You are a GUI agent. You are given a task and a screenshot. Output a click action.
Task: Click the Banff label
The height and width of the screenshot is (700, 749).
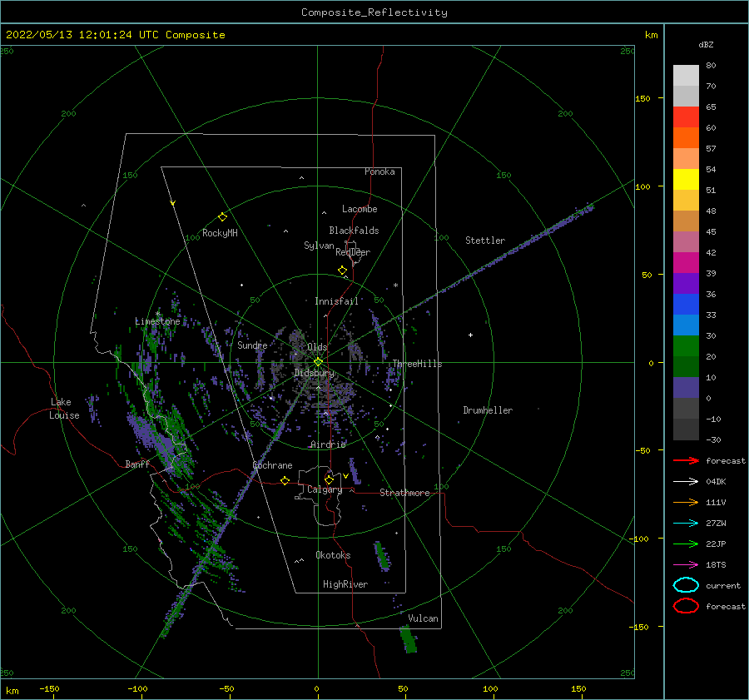point(137,464)
